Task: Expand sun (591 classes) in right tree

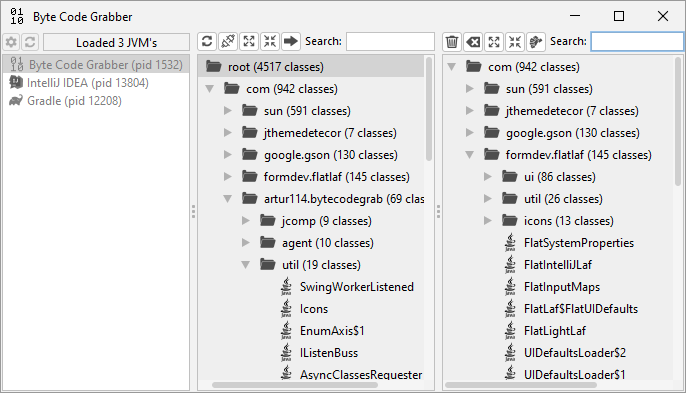Action: pos(470,89)
